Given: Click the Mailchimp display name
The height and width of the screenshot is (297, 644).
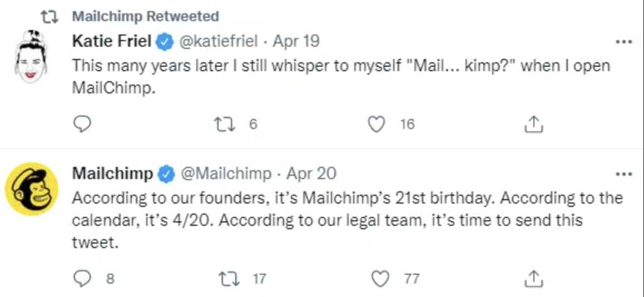Looking at the screenshot, I should click(x=112, y=174).
